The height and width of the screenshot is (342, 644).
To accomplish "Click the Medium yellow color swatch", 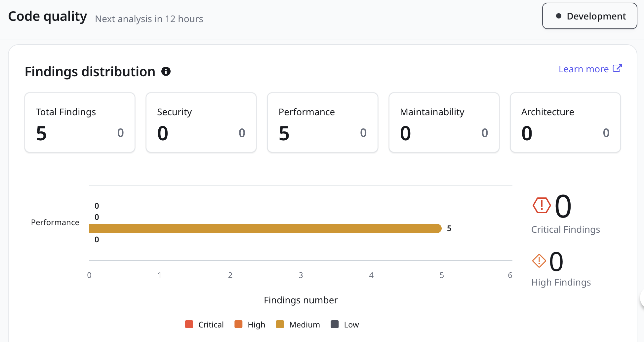I will (x=280, y=324).
